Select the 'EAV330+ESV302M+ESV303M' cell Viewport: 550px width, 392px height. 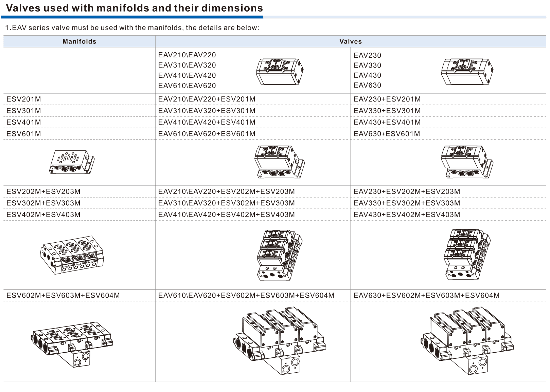tap(448, 203)
